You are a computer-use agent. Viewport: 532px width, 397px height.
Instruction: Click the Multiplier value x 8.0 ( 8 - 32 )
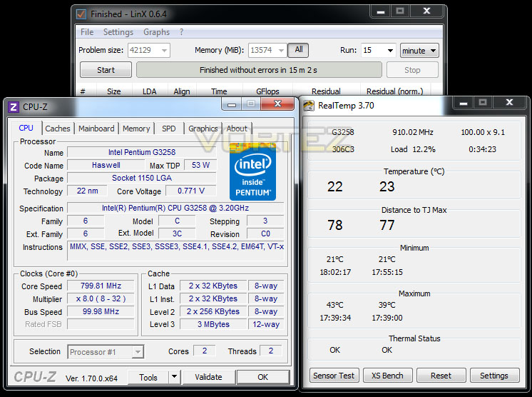(x=101, y=299)
